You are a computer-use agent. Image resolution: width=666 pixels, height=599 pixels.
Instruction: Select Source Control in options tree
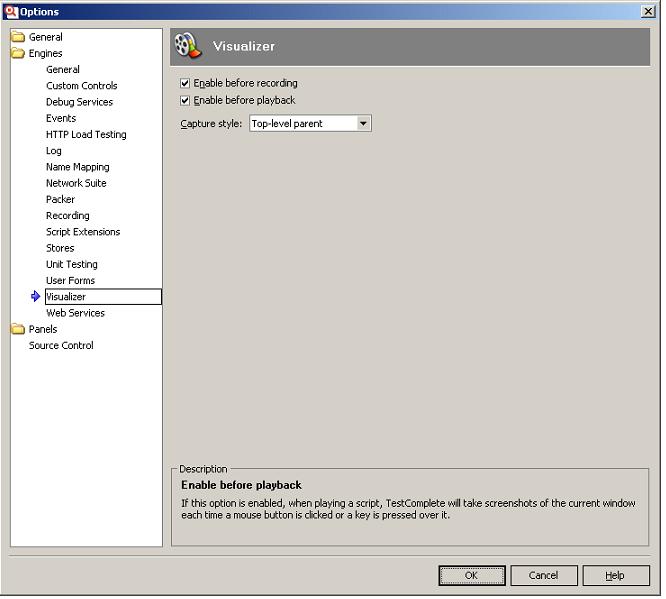(61, 346)
